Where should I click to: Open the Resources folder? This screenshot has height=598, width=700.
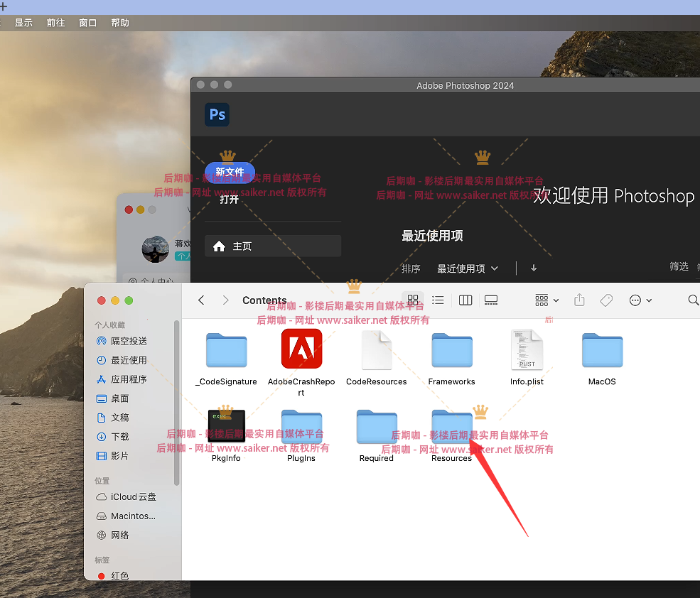click(x=452, y=427)
